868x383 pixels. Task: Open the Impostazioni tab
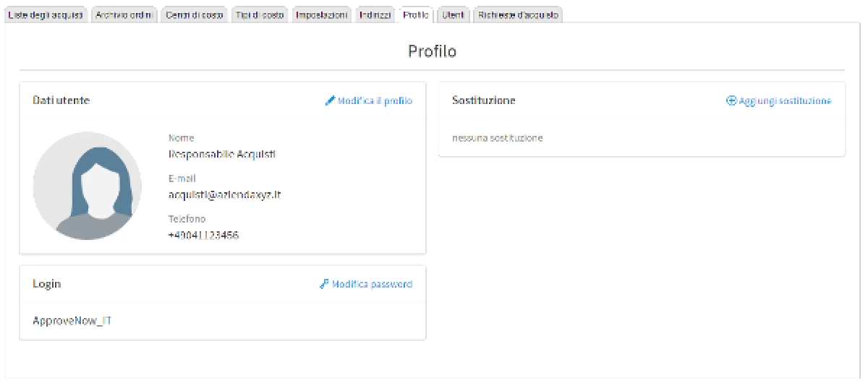(322, 15)
